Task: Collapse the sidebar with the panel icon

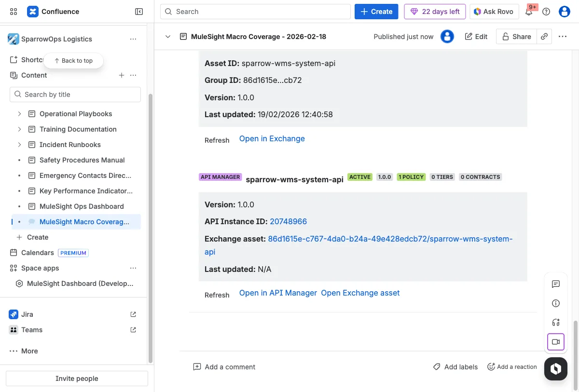Action: pyautogui.click(x=139, y=12)
